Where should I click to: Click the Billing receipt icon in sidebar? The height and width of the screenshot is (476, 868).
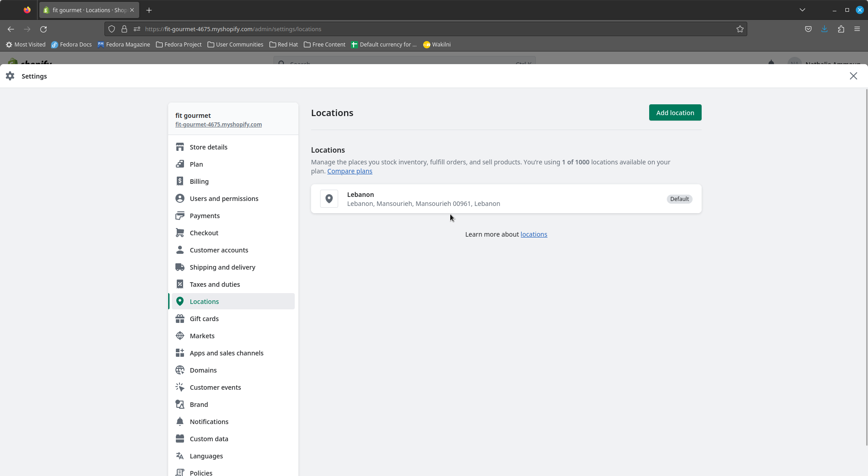tap(180, 182)
